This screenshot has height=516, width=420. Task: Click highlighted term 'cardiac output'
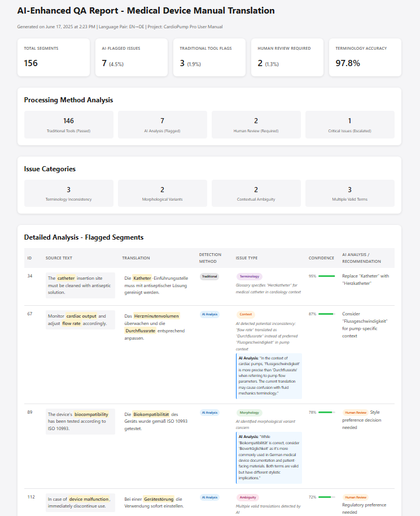81,316
